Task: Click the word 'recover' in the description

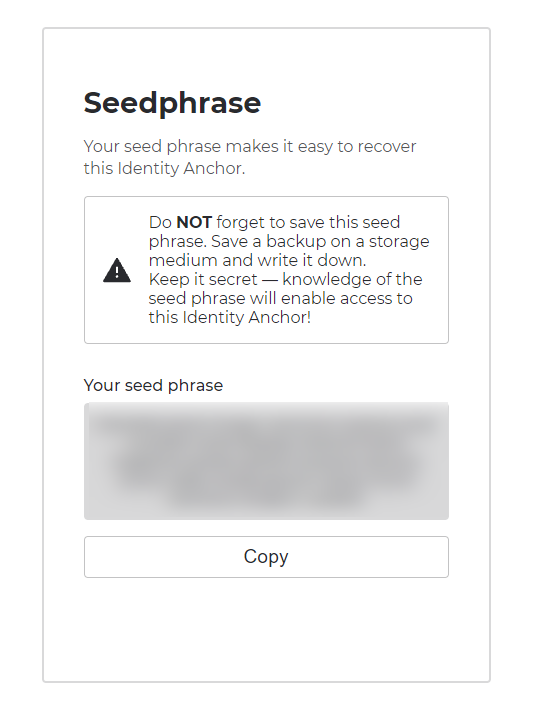Action: click(386, 146)
